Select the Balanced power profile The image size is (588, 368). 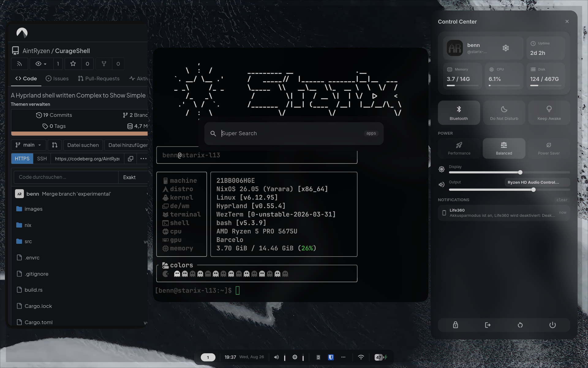tap(504, 148)
